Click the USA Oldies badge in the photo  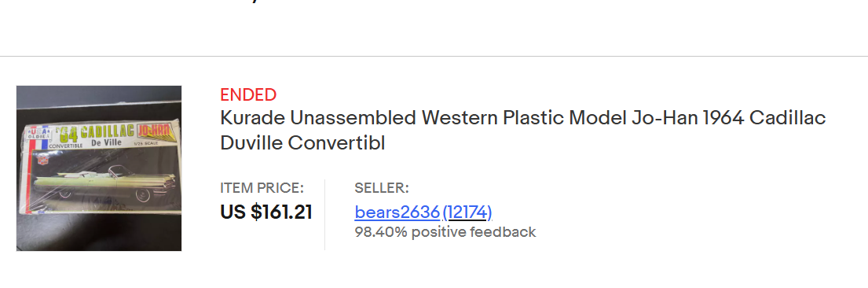[x=38, y=134]
